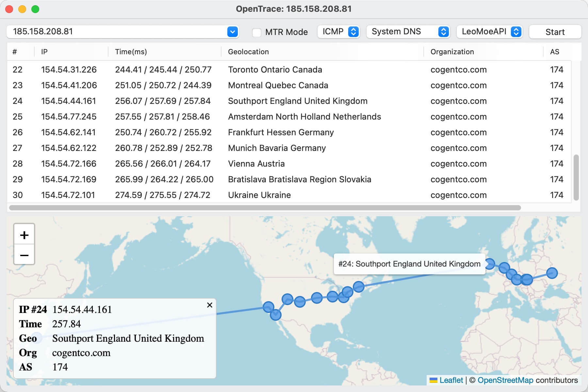The image size is (588, 392).
Task: Click the hop marker tooltip for #24 Southport
Action: [409, 264]
